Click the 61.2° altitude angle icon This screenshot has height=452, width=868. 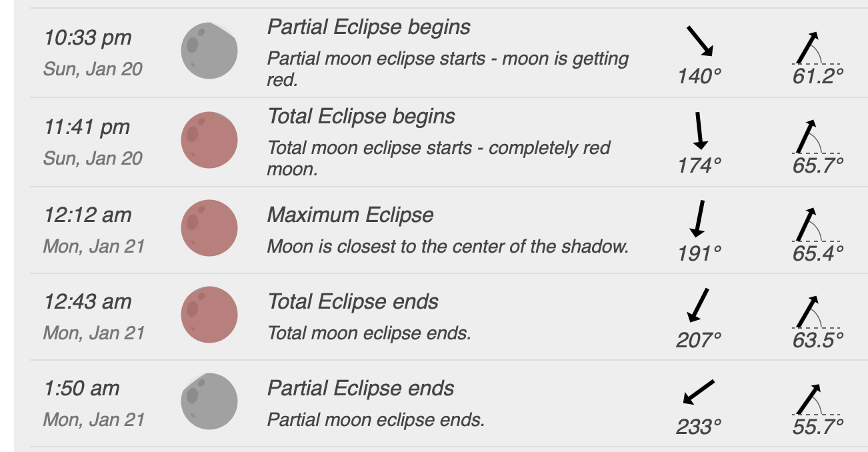809,48
